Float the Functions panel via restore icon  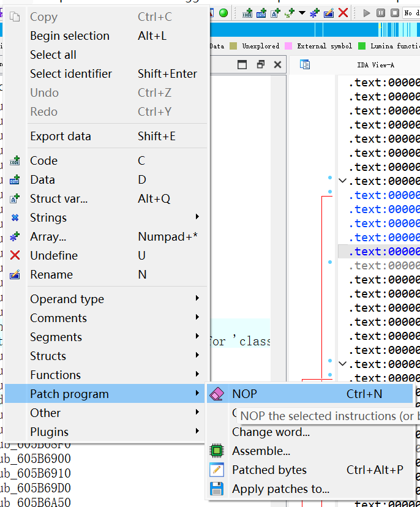pos(261,65)
